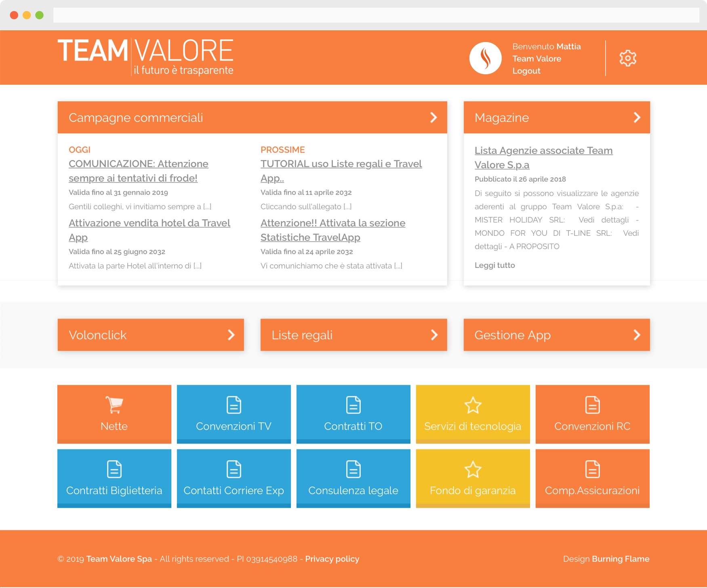Image resolution: width=707 pixels, height=588 pixels.
Task: Select the Comp.Assicurazioni tile label
Action: point(592,490)
